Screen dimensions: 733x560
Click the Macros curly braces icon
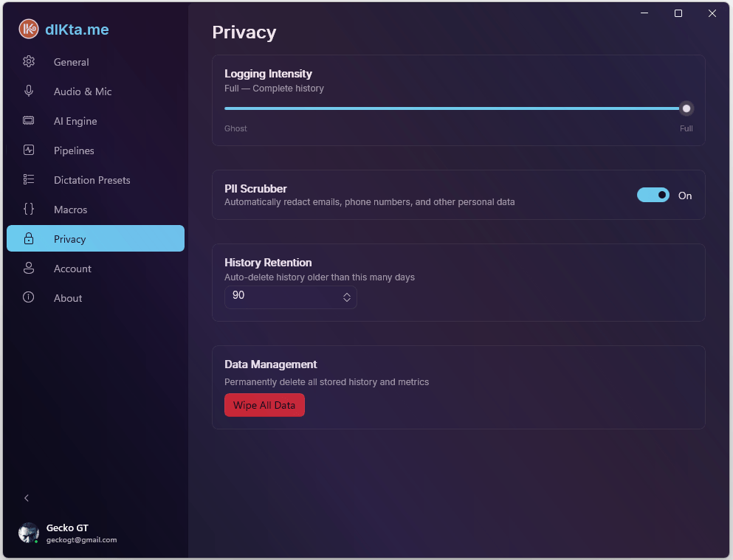(x=29, y=209)
